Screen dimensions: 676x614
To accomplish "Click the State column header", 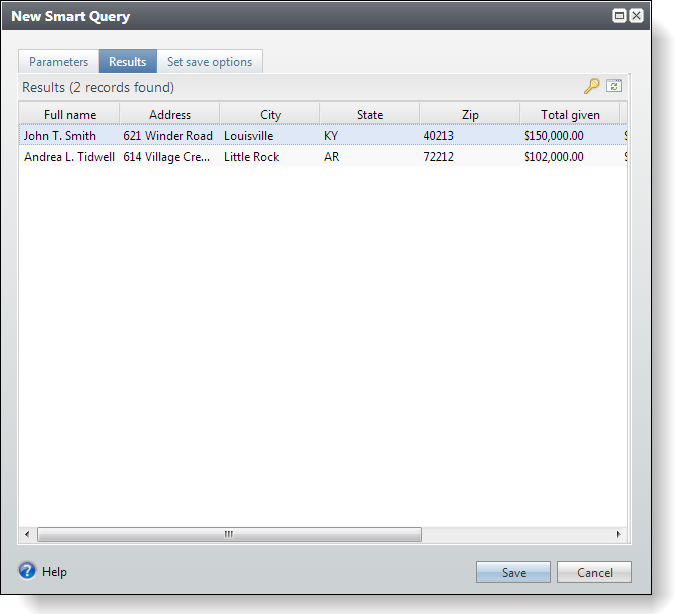I will (370, 115).
